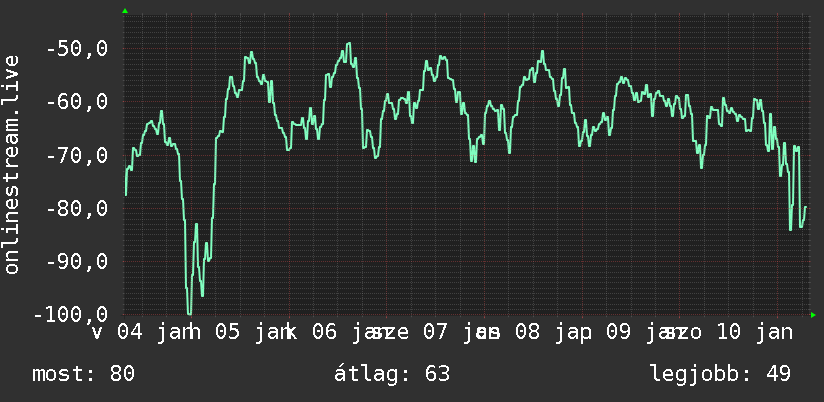Click the -90,0 y-axis label
Screen dimensions: 824x402
click(x=77, y=261)
